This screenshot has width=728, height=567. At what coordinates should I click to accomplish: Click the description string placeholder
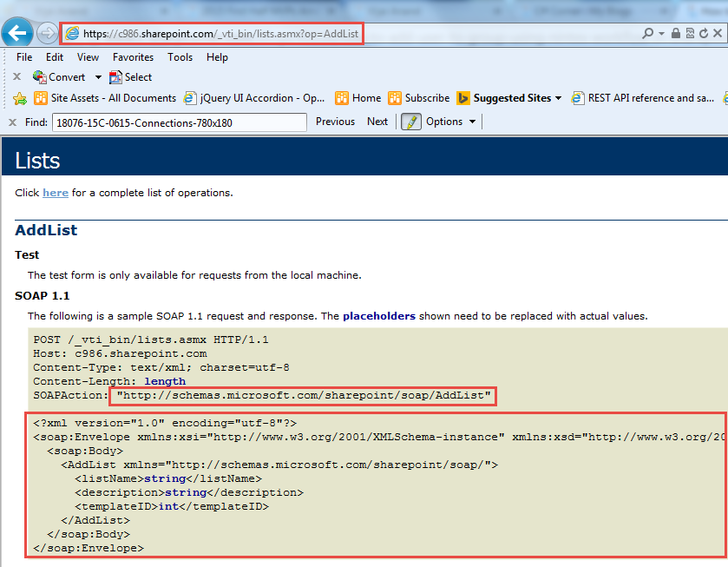click(186, 492)
